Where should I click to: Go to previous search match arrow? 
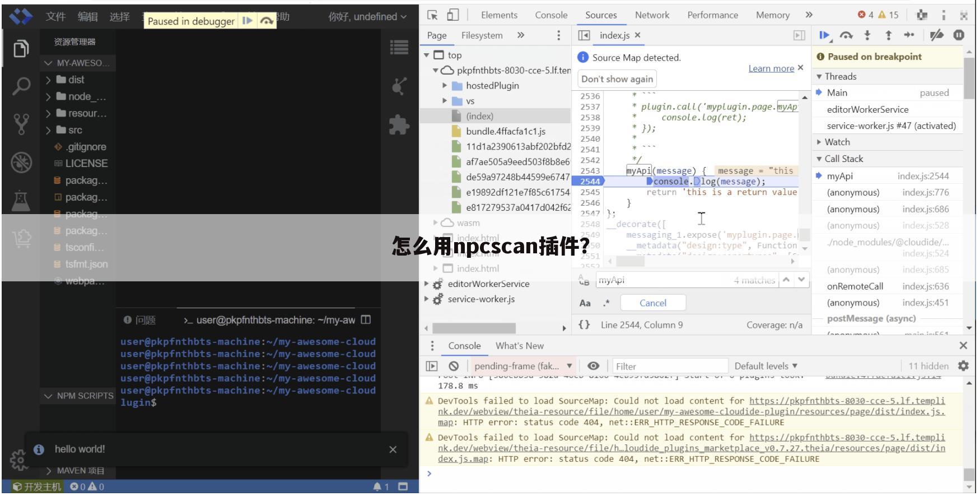786,280
